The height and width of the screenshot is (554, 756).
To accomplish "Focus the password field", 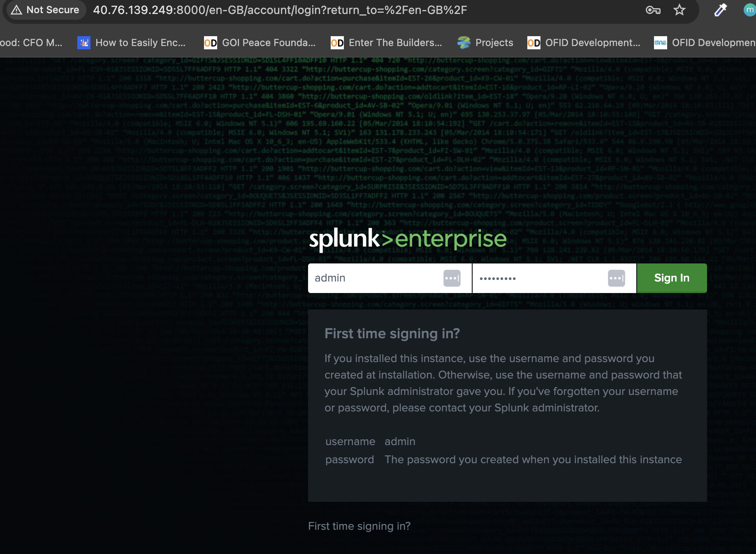I will click(554, 278).
